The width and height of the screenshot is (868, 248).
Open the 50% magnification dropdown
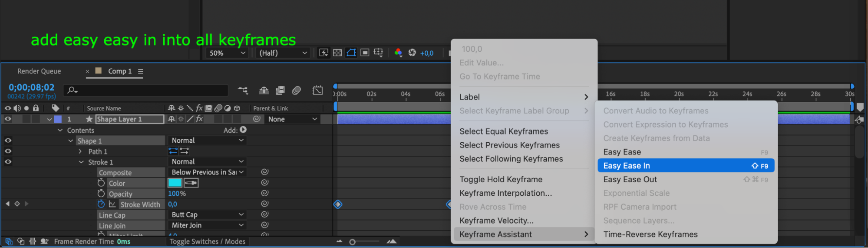tap(227, 53)
